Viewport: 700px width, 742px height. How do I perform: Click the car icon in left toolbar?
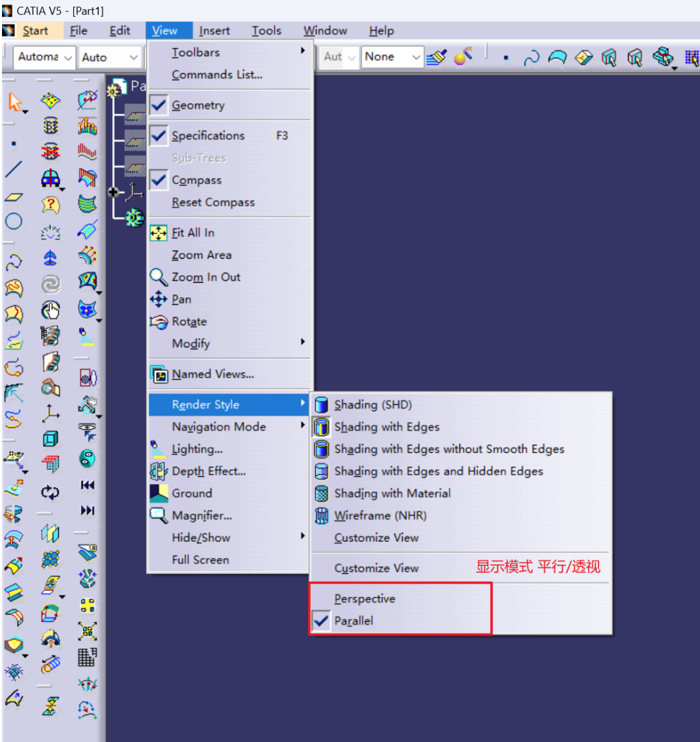50,179
